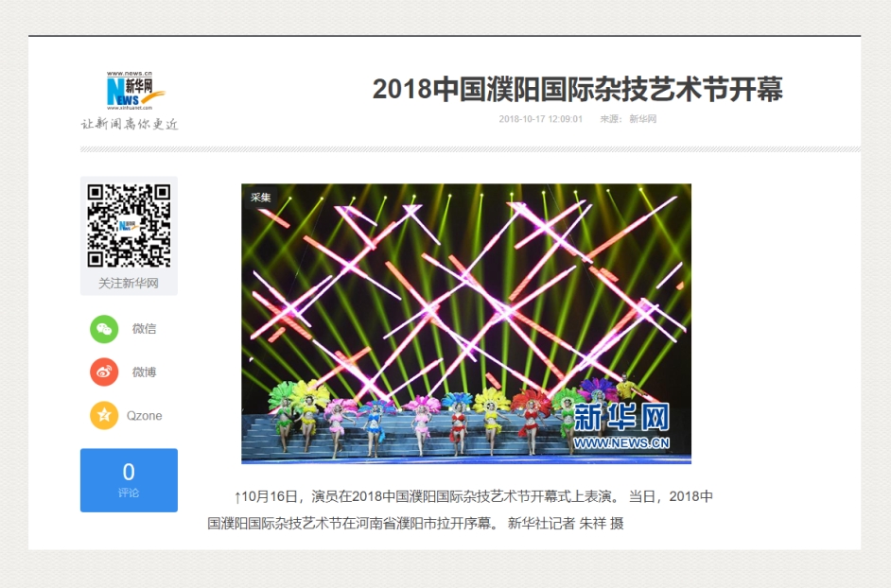Click the 2018-10-17 publication timestamp

click(540, 119)
